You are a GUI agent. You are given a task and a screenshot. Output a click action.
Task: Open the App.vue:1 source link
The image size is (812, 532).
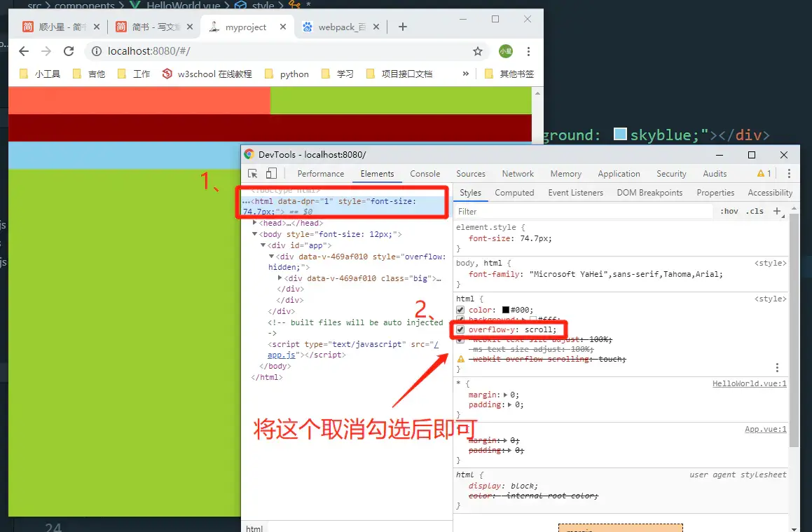(765, 429)
